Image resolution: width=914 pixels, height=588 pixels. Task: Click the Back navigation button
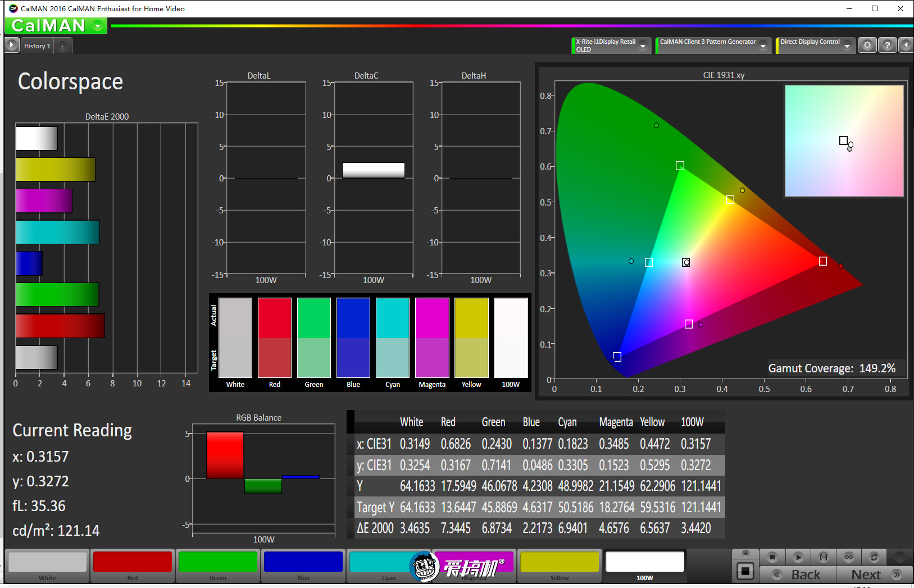click(x=798, y=575)
